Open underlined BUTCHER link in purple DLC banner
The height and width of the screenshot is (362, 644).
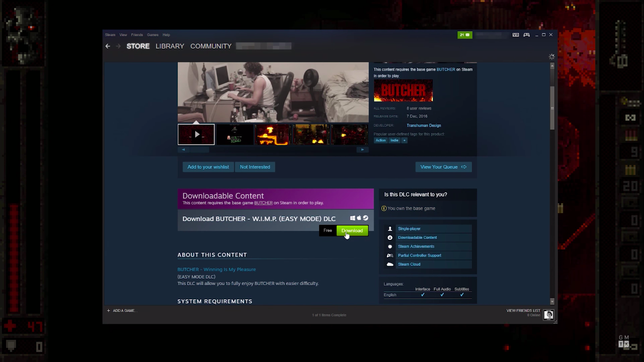[x=264, y=203]
